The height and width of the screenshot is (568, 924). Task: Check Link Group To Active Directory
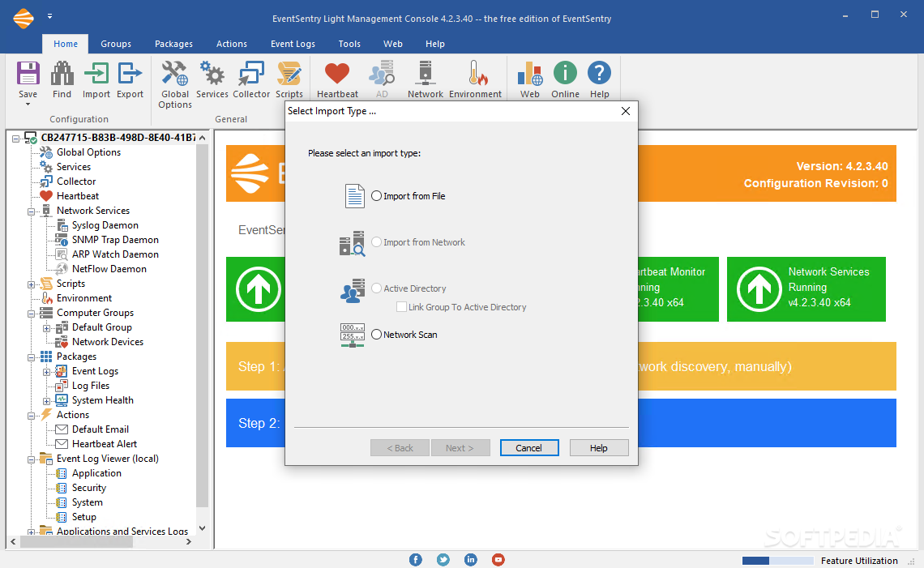pyautogui.click(x=401, y=306)
